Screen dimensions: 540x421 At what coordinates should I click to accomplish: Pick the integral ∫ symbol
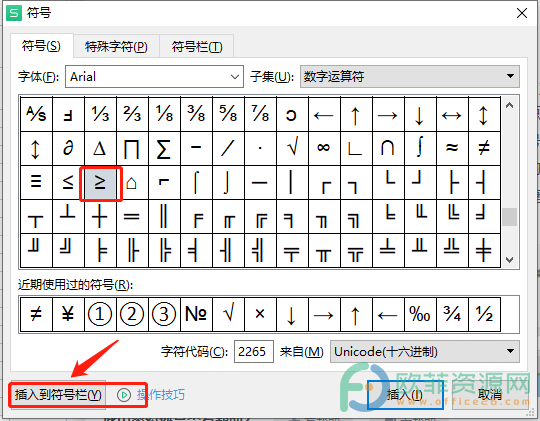pyautogui.click(x=420, y=148)
